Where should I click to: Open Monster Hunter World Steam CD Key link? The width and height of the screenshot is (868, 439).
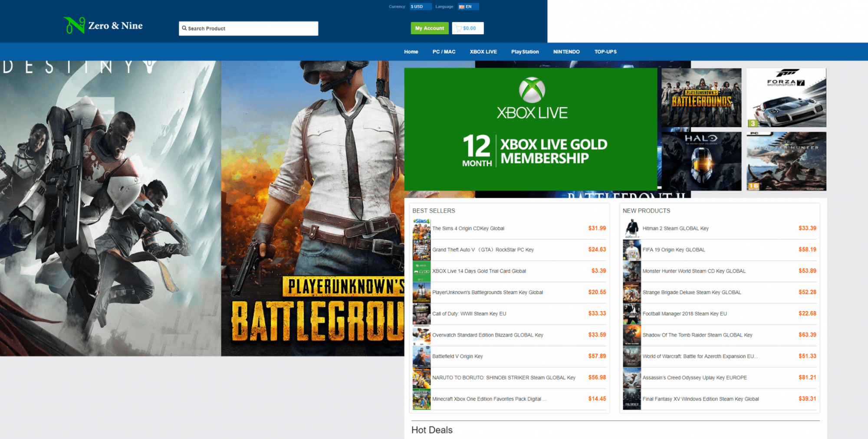[x=694, y=271]
